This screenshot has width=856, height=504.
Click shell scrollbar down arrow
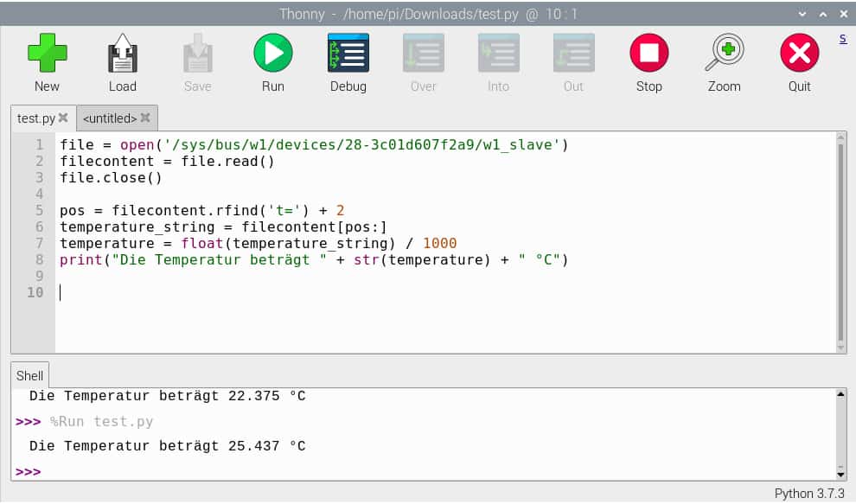[840, 475]
